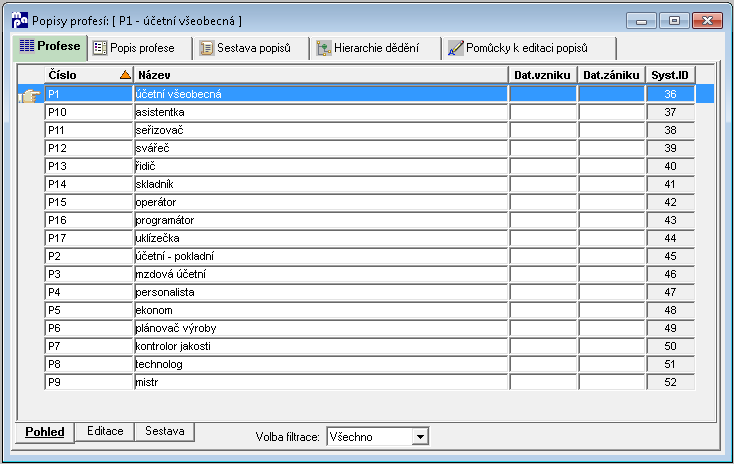The width and height of the screenshot is (734, 464).
Task: Click the Sestava popisů tab icon
Action: coord(206,48)
